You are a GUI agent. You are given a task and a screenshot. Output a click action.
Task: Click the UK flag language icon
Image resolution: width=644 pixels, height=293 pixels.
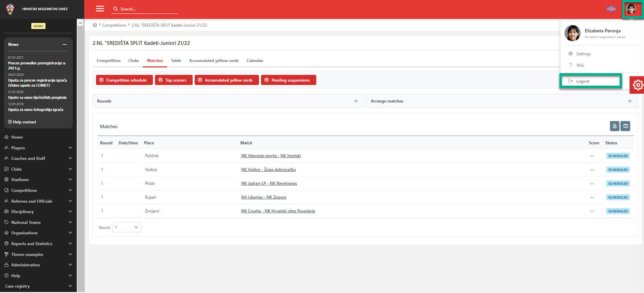pyautogui.click(x=611, y=9)
